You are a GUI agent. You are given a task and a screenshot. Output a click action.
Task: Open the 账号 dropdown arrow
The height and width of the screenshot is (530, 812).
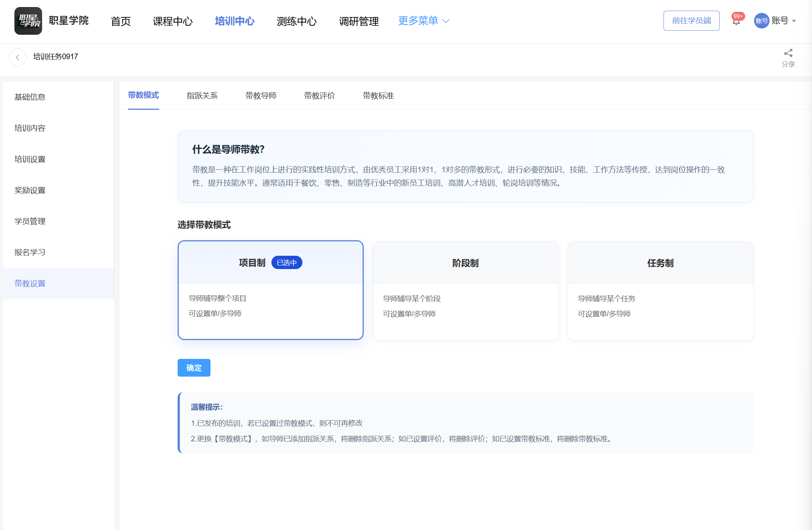794,21
